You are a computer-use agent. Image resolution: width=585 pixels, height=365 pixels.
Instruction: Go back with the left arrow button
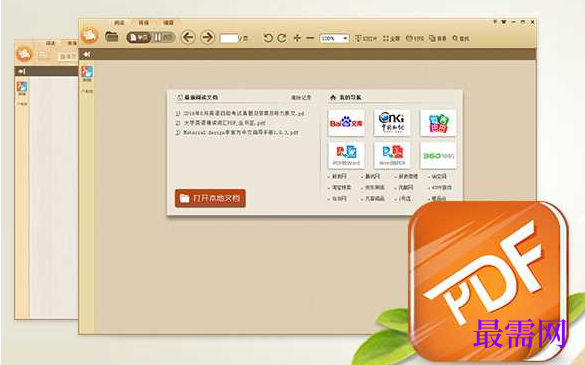tap(188, 37)
